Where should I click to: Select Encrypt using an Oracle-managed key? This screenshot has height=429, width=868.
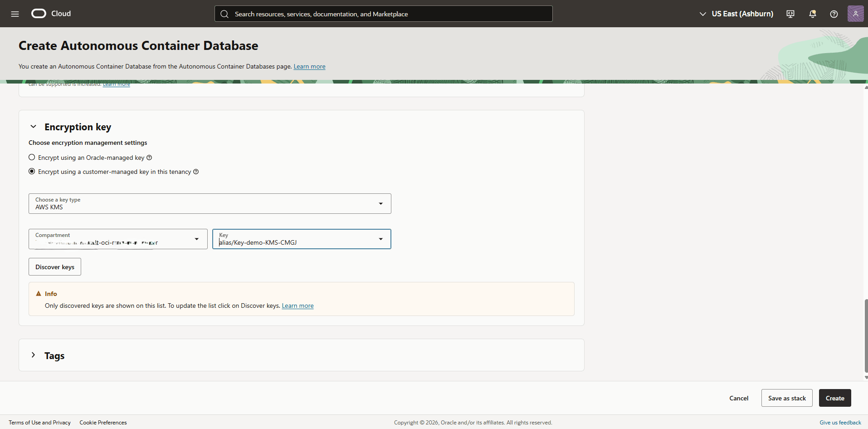click(x=32, y=157)
